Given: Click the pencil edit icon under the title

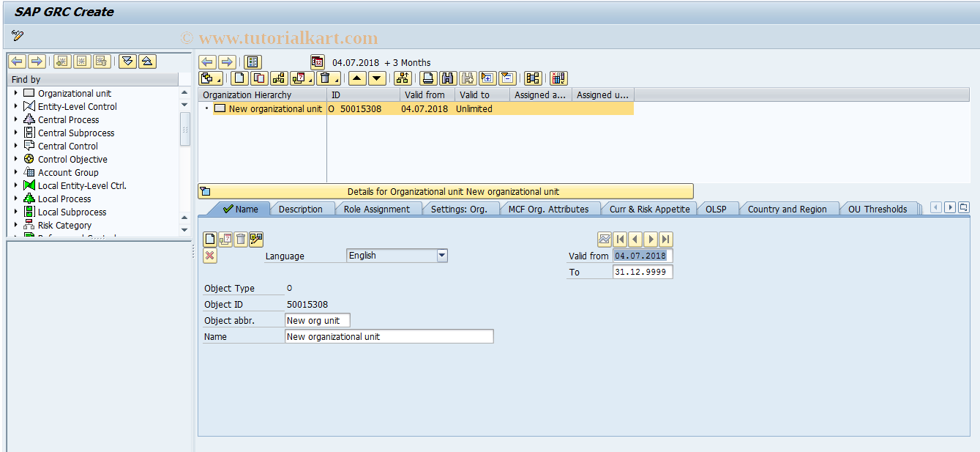Looking at the screenshot, I should tap(18, 35).
